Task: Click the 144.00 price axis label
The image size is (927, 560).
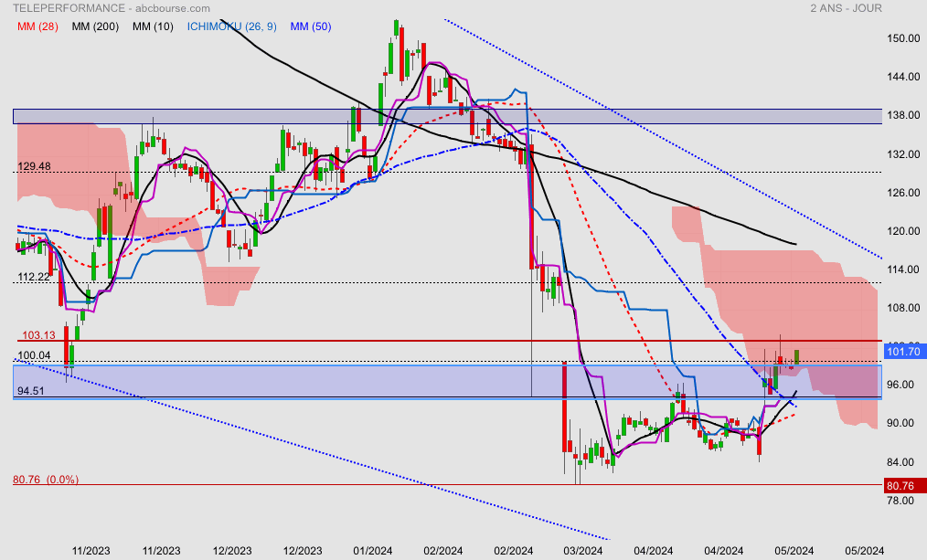Action: tap(903, 77)
